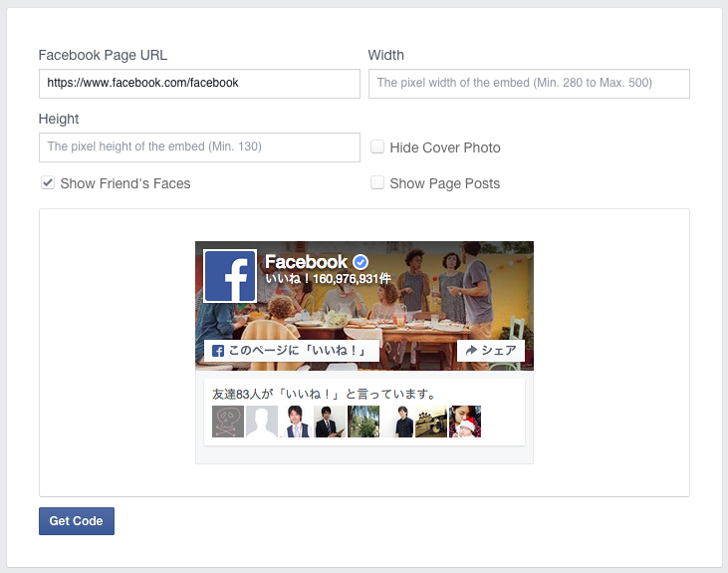
Task: Enable Hide Cover Photo checkbox
Action: click(377, 146)
